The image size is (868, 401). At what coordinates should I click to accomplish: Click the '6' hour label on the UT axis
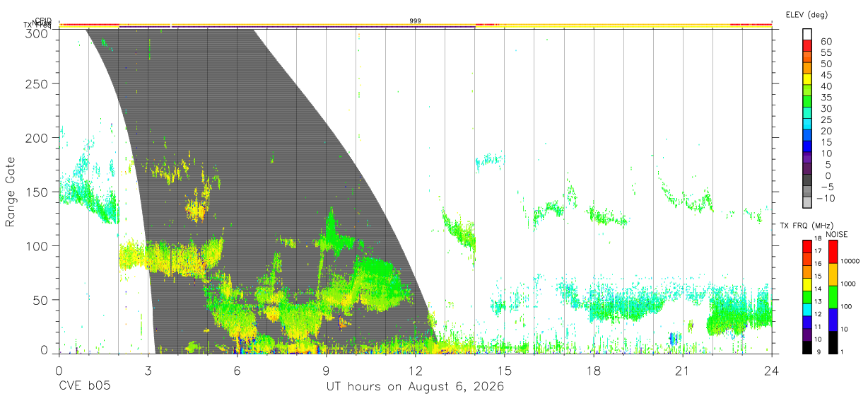pos(237,371)
